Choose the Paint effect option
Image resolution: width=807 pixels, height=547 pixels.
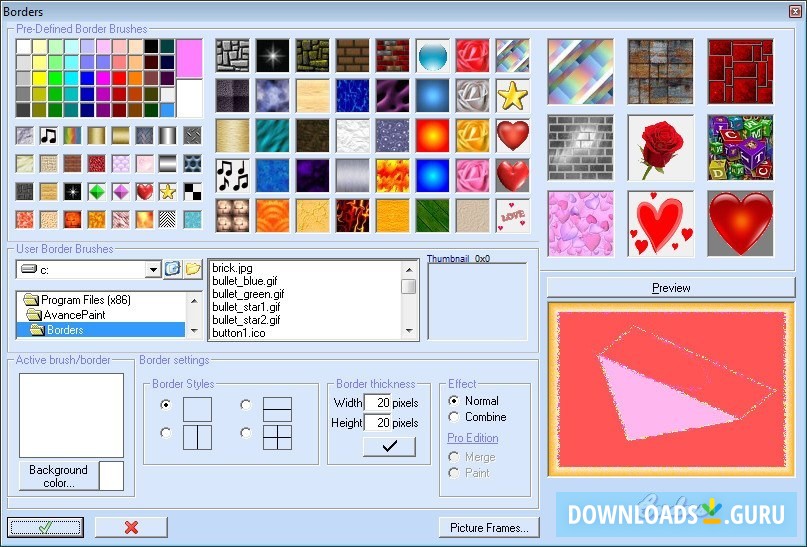(x=469, y=472)
